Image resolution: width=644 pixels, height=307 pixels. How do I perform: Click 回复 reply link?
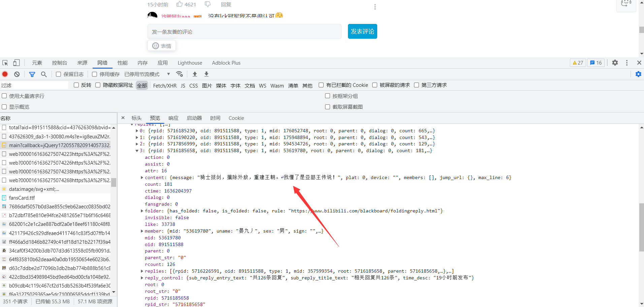tap(226, 4)
